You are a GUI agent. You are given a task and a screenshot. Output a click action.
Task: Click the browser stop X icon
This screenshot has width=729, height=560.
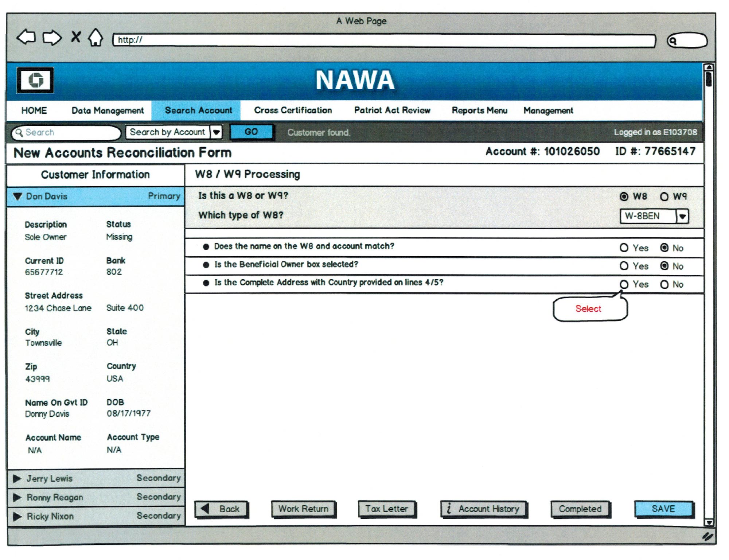(76, 36)
